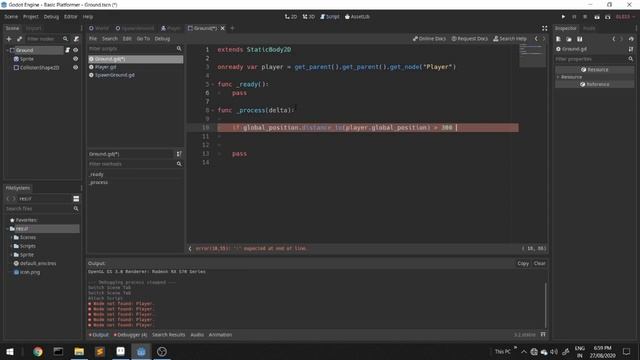Toggle visibility of the Sprite node
The height and width of the screenshot is (360, 640).
click(76, 59)
